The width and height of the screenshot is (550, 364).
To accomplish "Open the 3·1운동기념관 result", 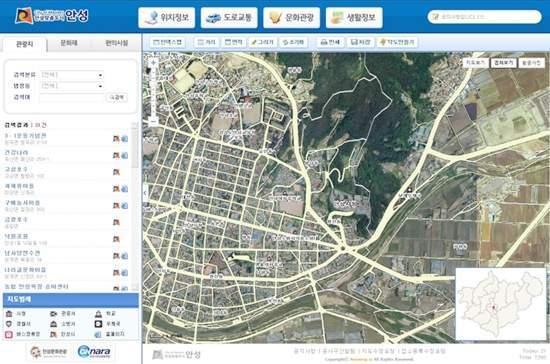I will click(26, 136).
